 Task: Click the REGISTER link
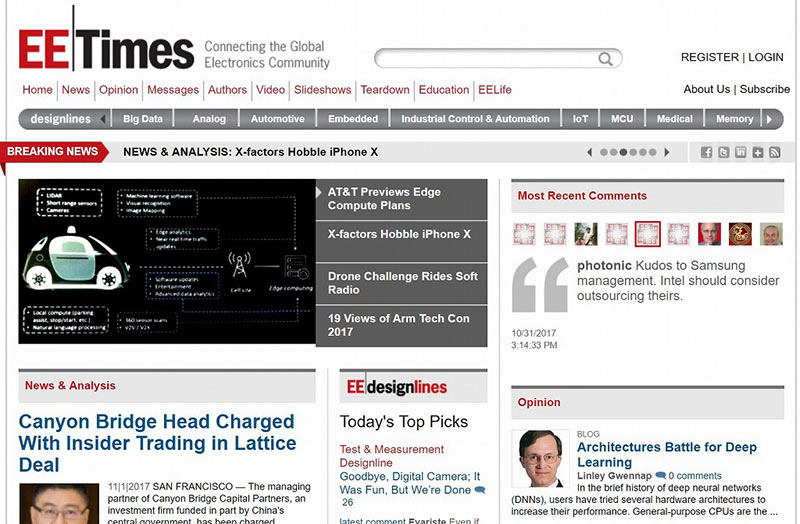click(710, 58)
